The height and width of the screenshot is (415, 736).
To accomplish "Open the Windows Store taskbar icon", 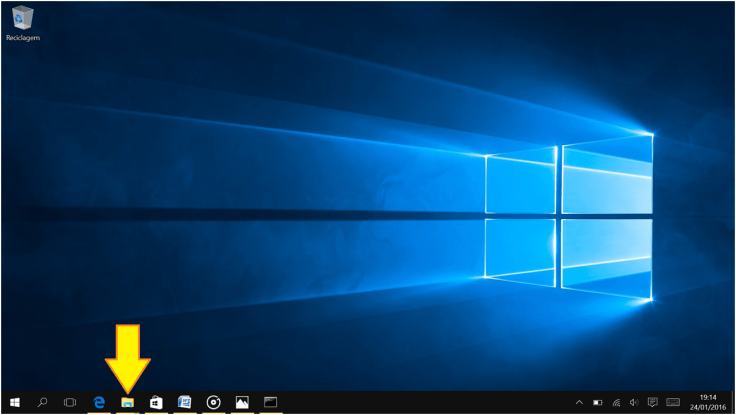I will [x=156, y=402].
